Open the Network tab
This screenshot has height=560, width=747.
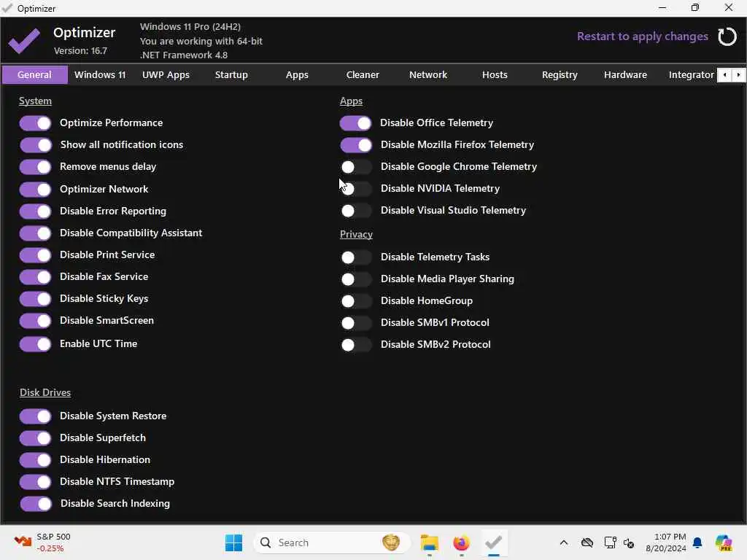pyautogui.click(x=428, y=75)
